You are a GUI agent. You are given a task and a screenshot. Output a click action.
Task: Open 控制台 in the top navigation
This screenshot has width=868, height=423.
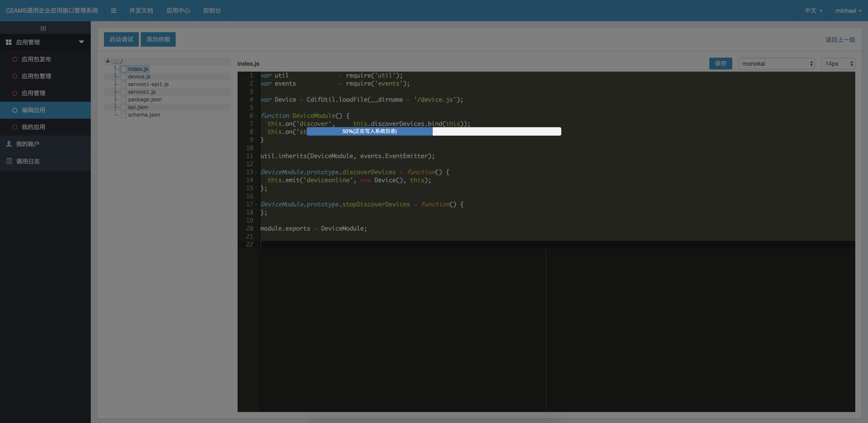pyautogui.click(x=212, y=11)
